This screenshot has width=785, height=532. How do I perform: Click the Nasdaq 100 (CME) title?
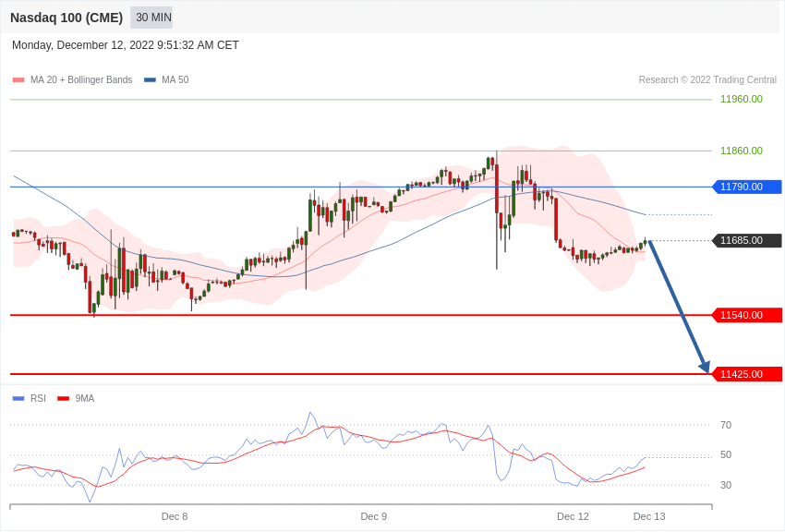[x=66, y=18]
